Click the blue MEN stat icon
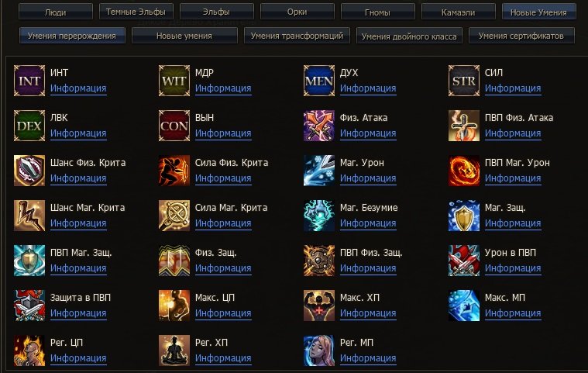Viewport: 588px width, 373px height. [318, 81]
